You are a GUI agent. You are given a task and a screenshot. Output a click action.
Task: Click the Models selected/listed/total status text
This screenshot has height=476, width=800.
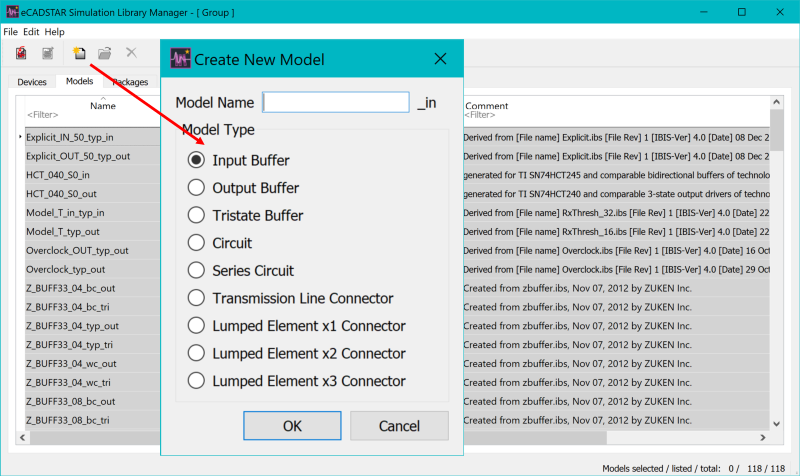(693, 468)
